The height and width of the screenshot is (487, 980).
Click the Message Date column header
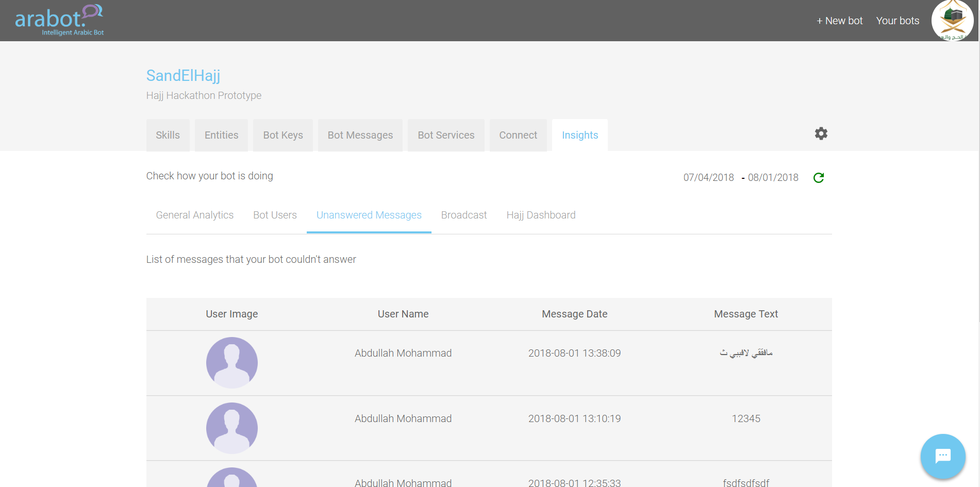pyautogui.click(x=575, y=314)
